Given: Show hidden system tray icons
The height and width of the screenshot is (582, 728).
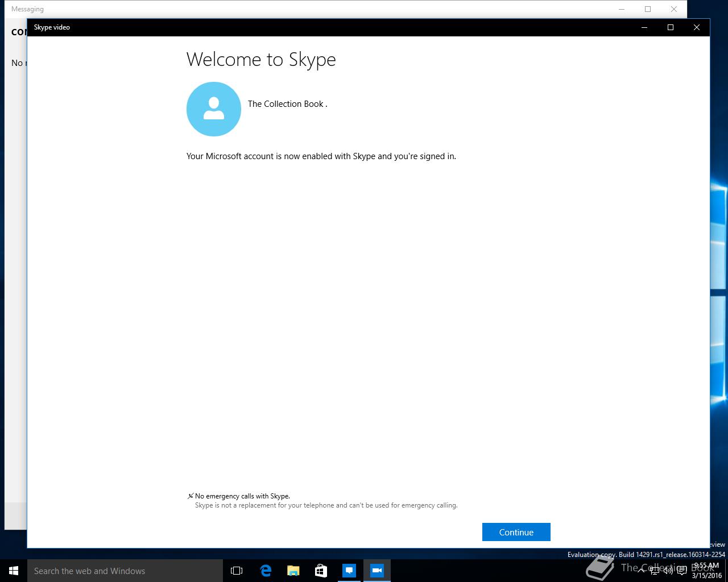Looking at the screenshot, I should click(x=642, y=571).
